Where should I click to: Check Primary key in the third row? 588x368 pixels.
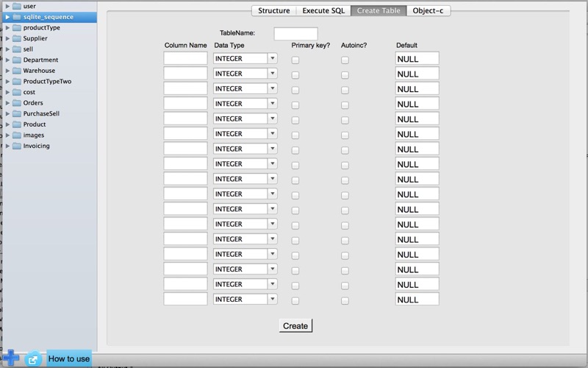tap(295, 90)
